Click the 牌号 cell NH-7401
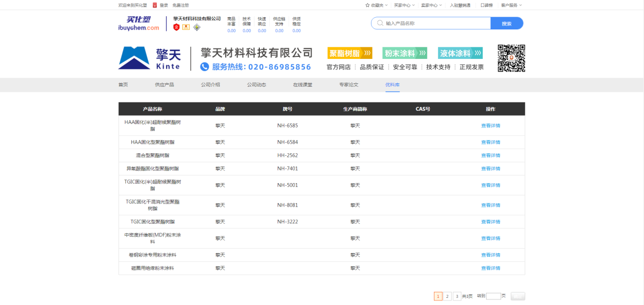644x305 pixels. (288, 168)
